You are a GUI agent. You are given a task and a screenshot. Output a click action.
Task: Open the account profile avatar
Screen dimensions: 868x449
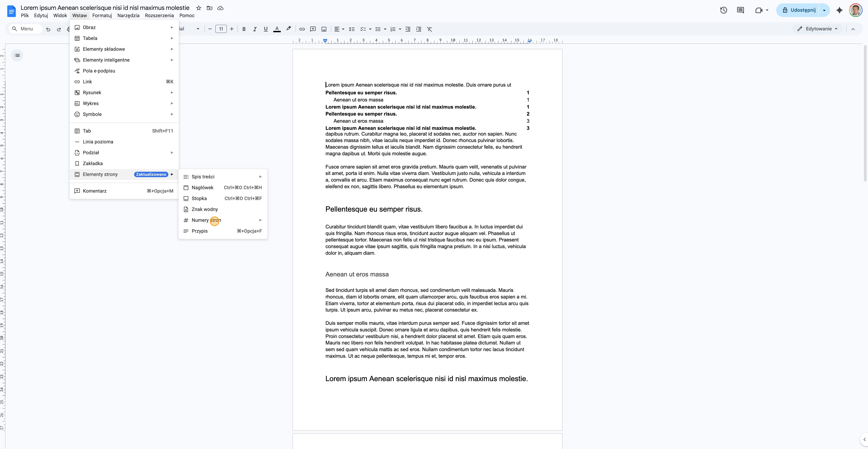(855, 10)
